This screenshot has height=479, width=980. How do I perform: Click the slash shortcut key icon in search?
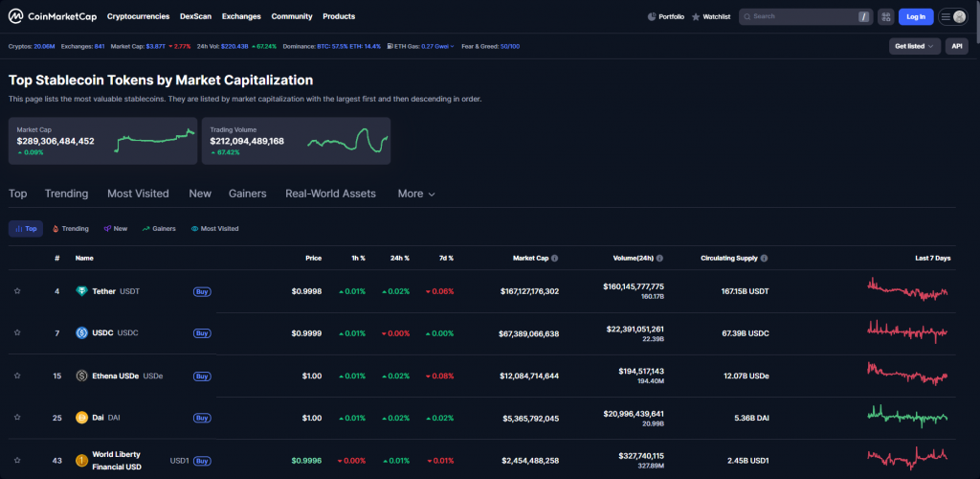864,17
